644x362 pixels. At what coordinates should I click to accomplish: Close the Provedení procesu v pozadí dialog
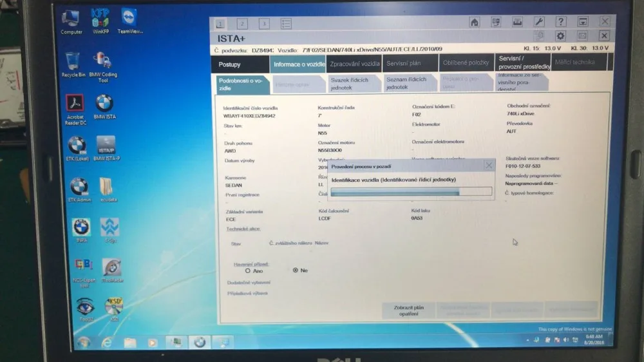click(489, 166)
